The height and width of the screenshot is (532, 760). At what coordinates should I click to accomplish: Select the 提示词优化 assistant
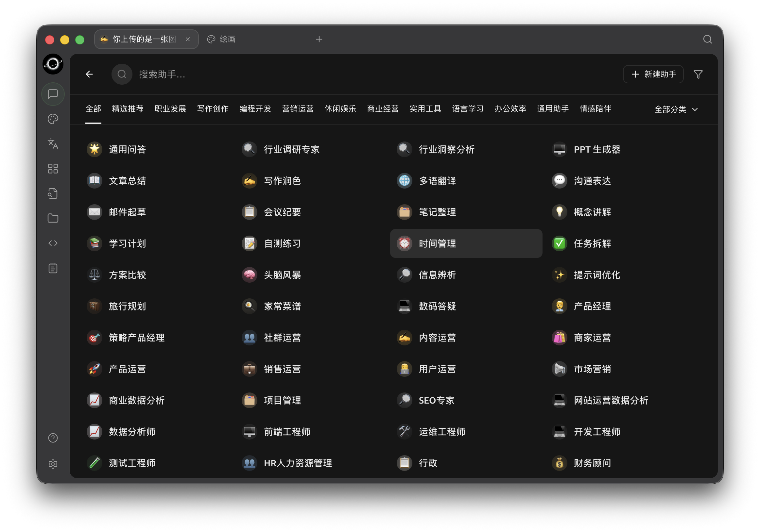(621, 275)
